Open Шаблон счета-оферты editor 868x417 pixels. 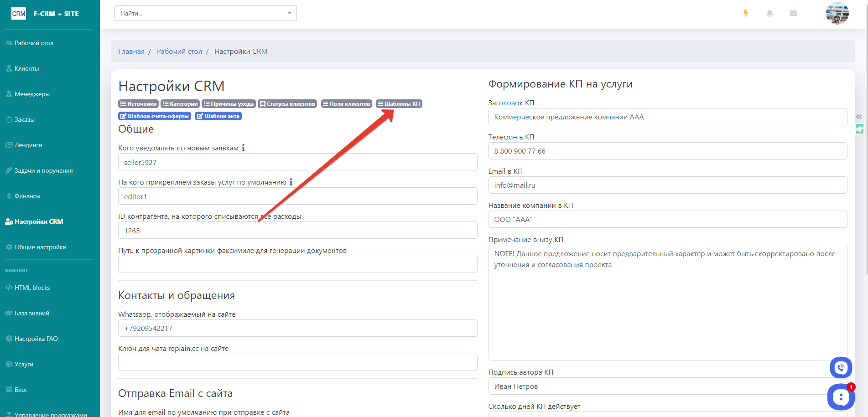[154, 116]
